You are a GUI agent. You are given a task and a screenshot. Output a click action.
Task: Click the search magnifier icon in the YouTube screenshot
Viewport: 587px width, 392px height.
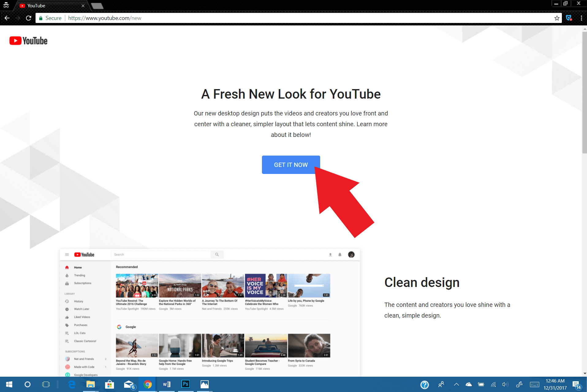217,254
